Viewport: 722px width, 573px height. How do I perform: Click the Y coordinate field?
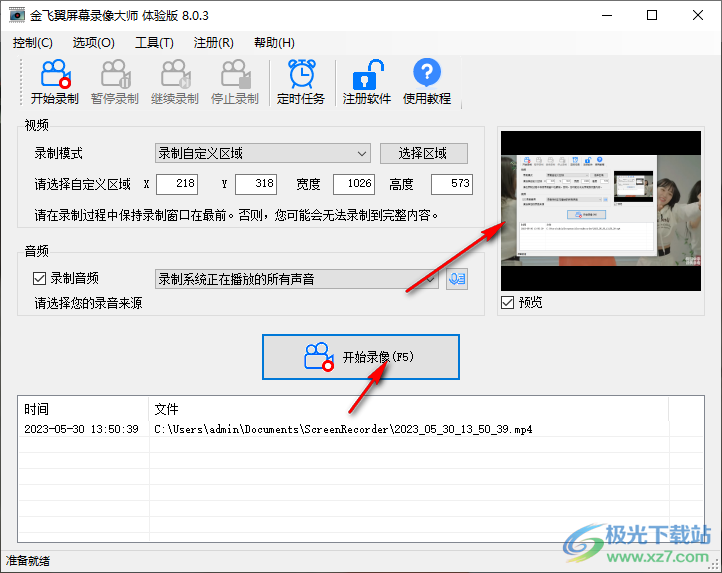click(256, 184)
